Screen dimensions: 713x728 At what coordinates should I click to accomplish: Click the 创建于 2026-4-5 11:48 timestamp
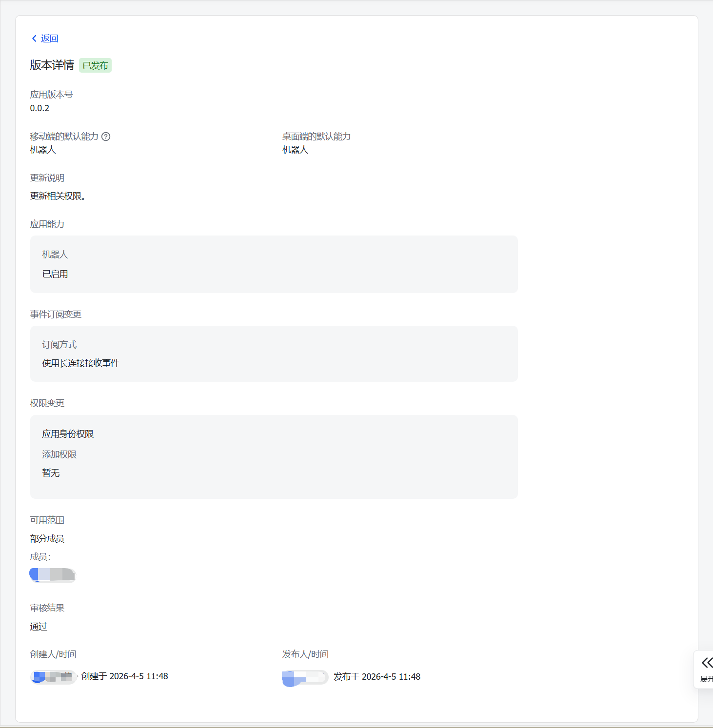tap(124, 676)
